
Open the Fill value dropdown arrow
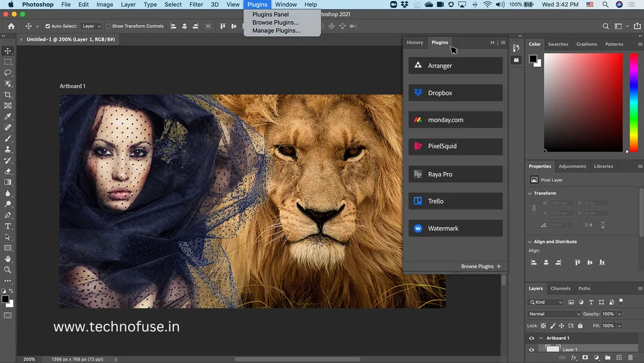620,326
